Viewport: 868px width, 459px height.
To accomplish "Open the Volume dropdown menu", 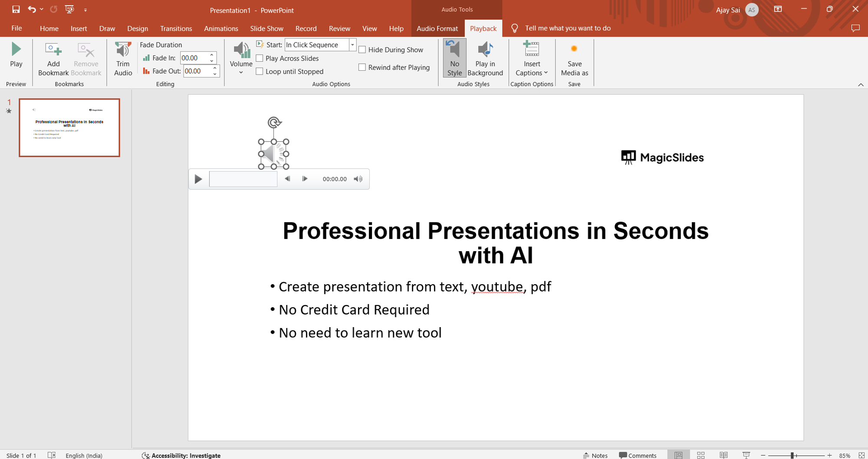I will pyautogui.click(x=241, y=59).
